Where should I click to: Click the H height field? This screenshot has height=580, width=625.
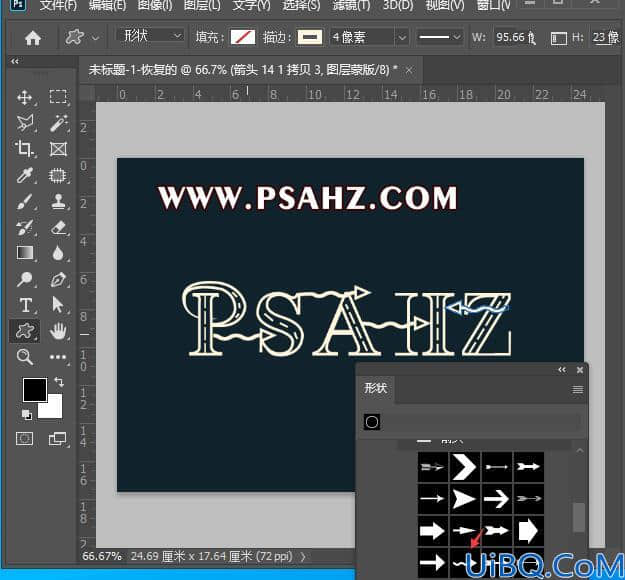[605, 38]
